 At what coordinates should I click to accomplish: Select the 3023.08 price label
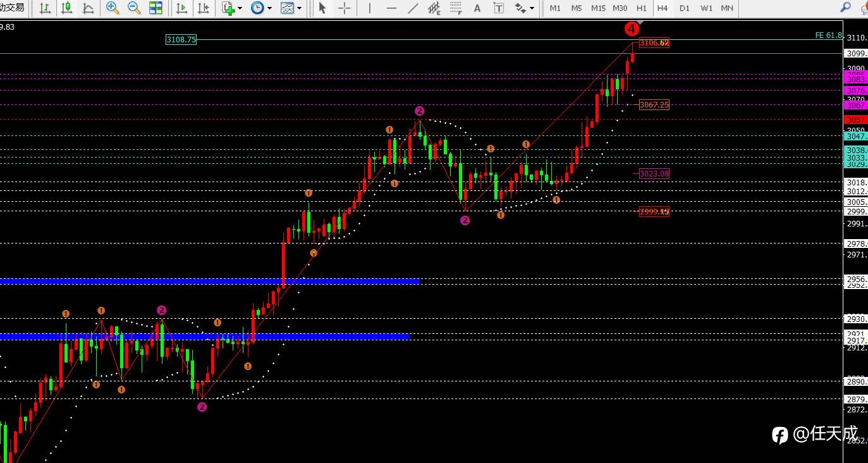click(x=654, y=173)
